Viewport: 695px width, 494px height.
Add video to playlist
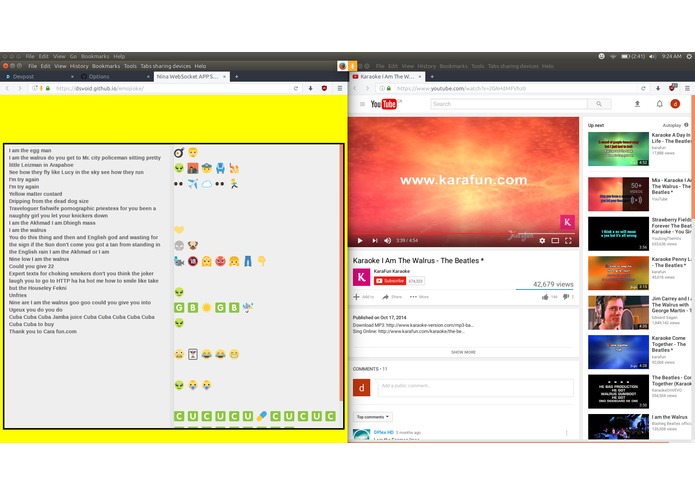[x=363, y=297]
